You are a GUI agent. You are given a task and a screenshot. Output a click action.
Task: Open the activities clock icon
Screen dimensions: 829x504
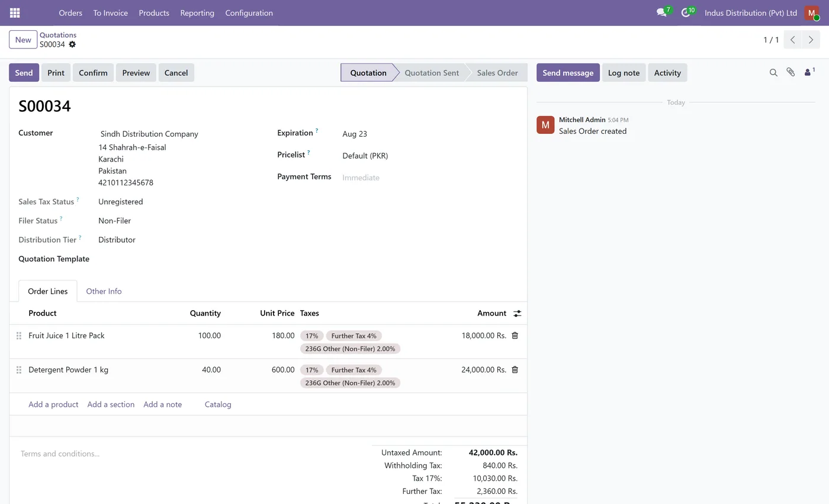click(x=686, y=12)
